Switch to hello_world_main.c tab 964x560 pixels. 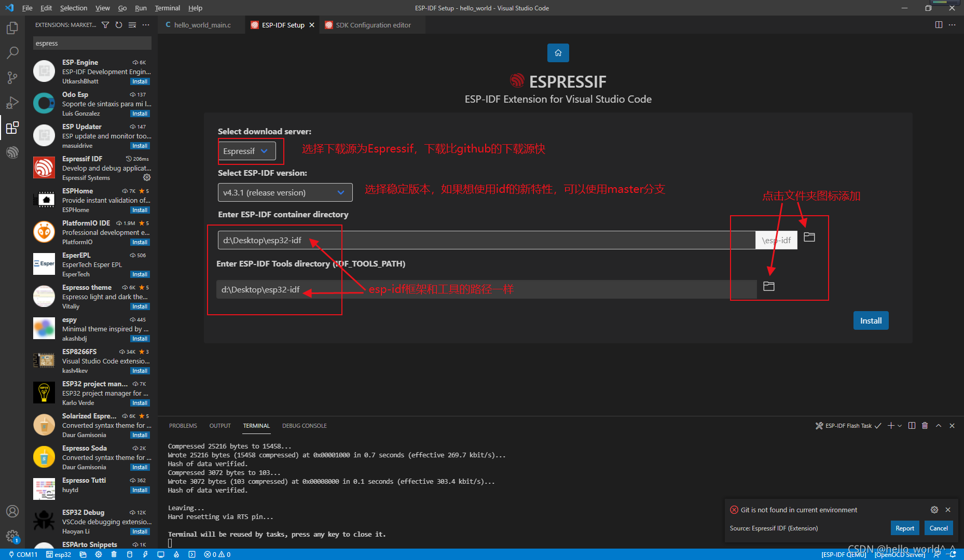[201, 25]
